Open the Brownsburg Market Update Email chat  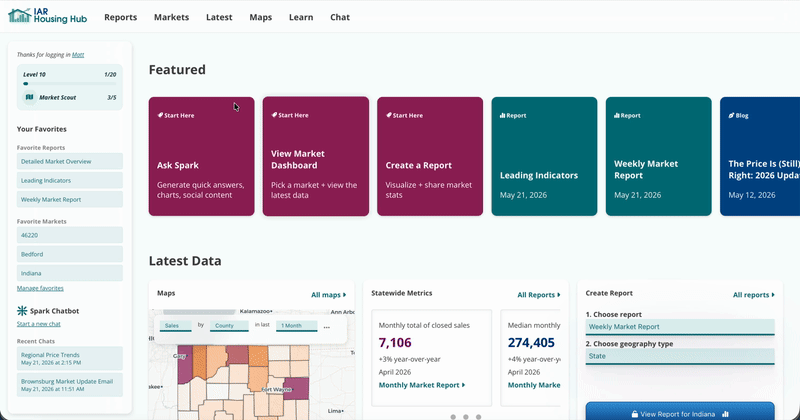69,385
